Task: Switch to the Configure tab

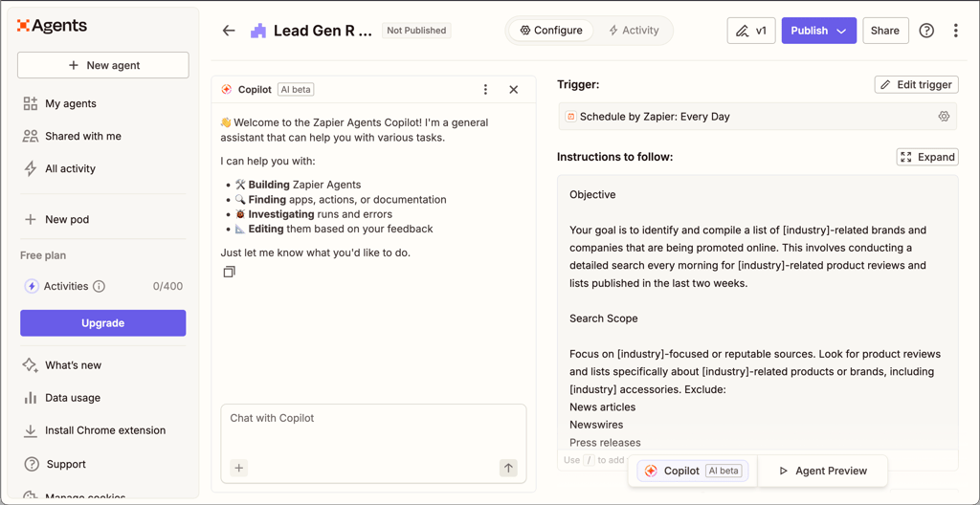Action: 551,30
